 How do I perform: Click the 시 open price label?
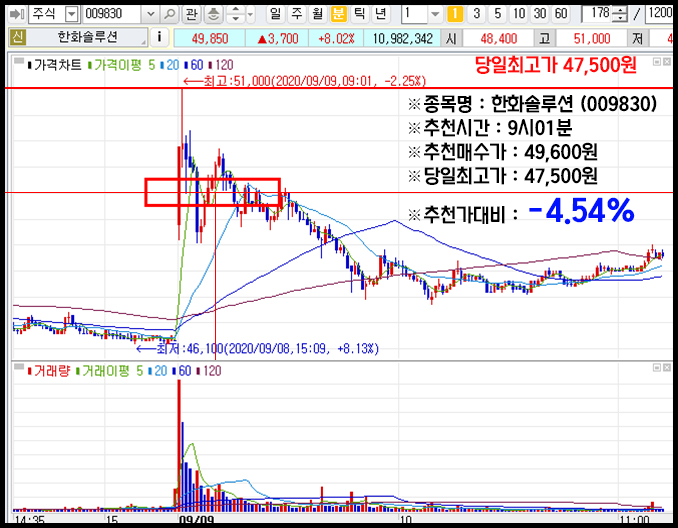[451, 38]
